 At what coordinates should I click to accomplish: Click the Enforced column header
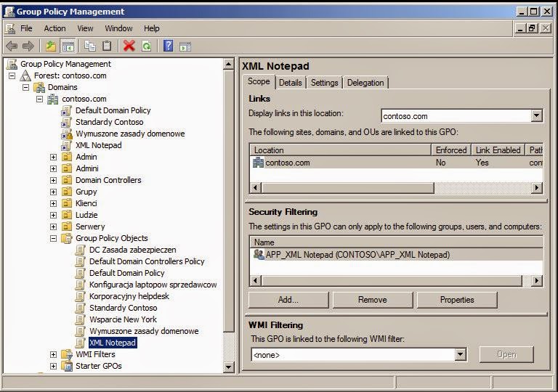tap(451, 150)
